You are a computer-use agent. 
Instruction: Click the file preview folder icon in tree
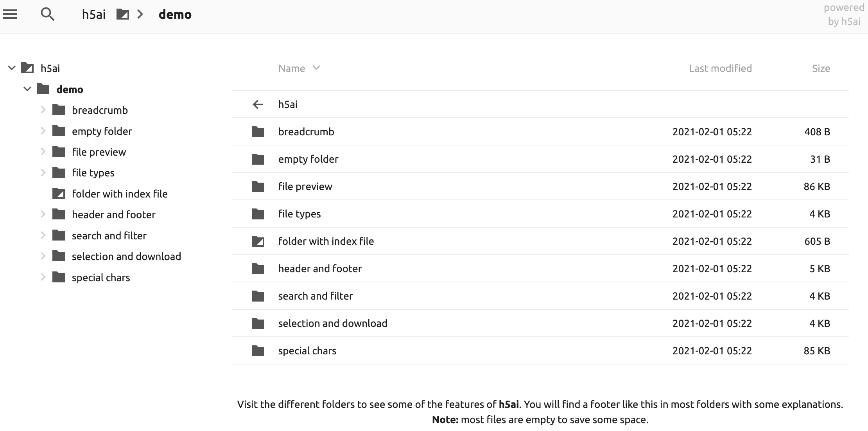[59, 152]
